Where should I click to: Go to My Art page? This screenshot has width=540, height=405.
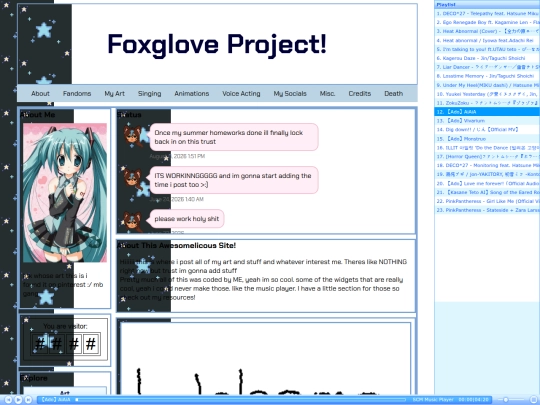(x=114, y=93)
